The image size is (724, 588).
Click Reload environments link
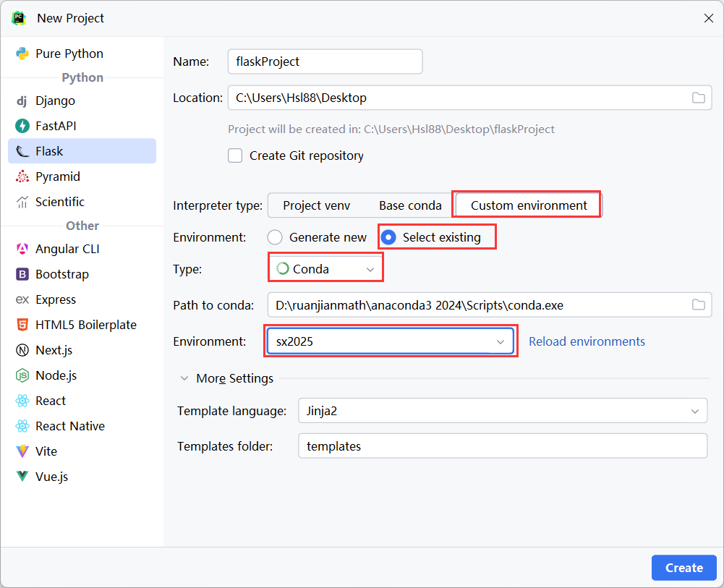[587, 341]
